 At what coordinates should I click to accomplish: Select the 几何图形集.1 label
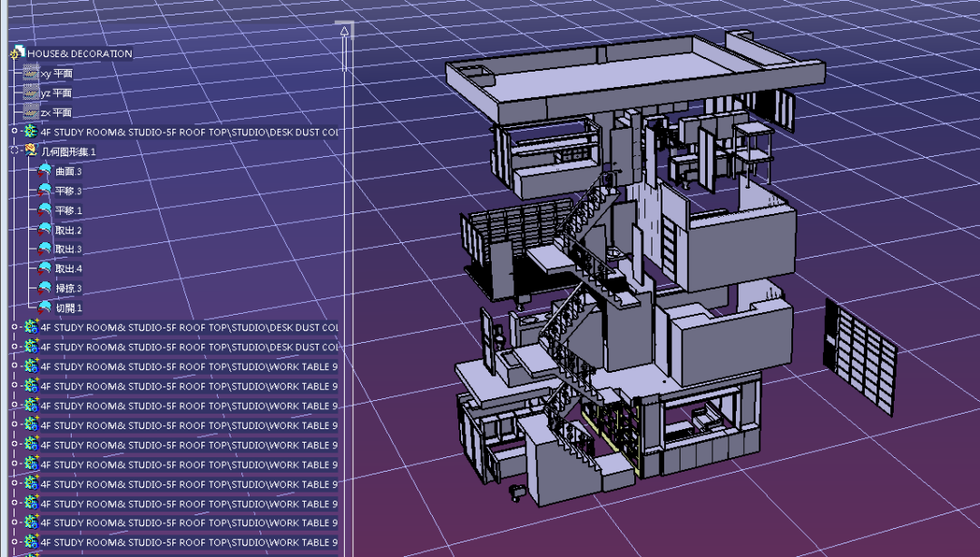pos(68,151)
